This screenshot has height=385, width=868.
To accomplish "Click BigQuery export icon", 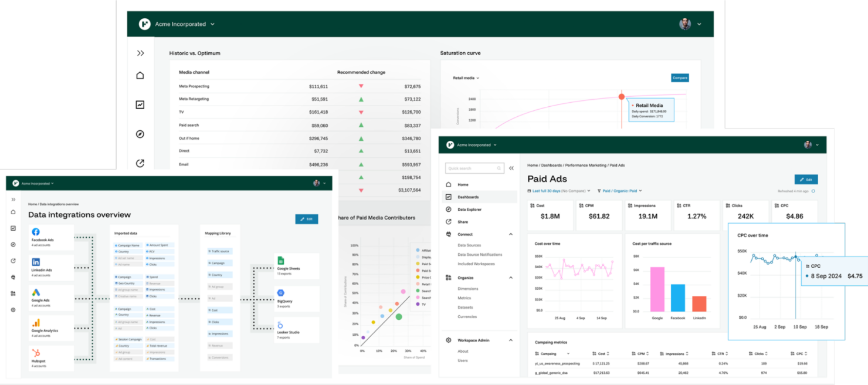I will pos(281,293).
